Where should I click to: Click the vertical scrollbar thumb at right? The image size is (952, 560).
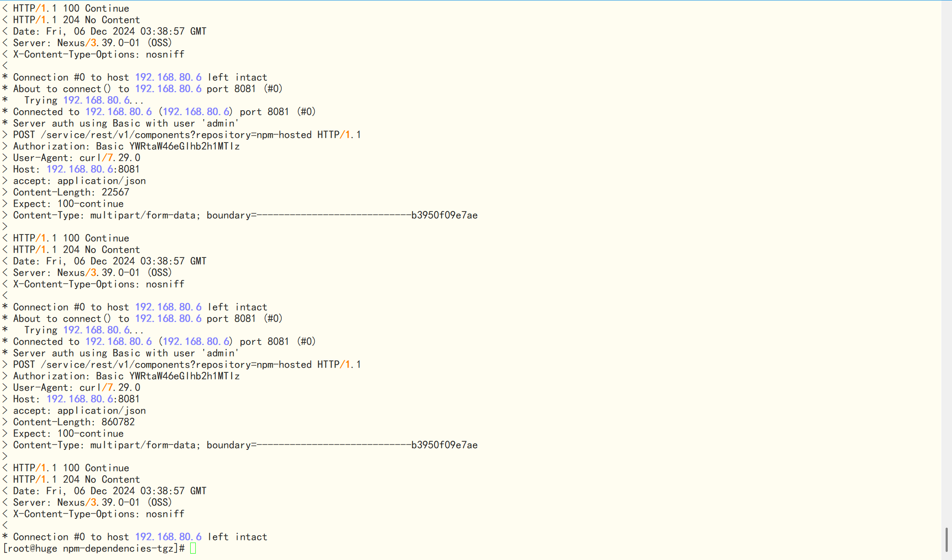coord(946,539)
